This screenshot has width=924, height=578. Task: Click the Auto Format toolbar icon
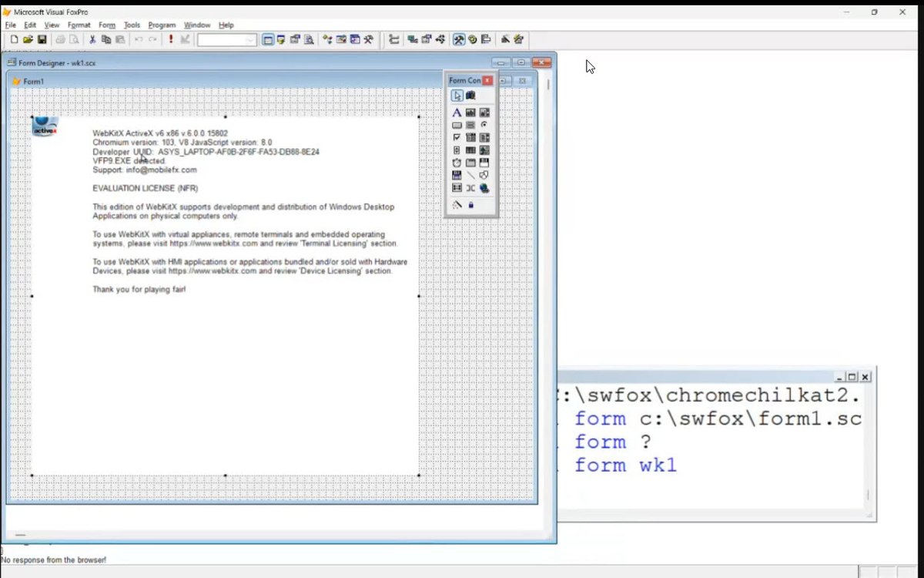[x=519, y=39]
